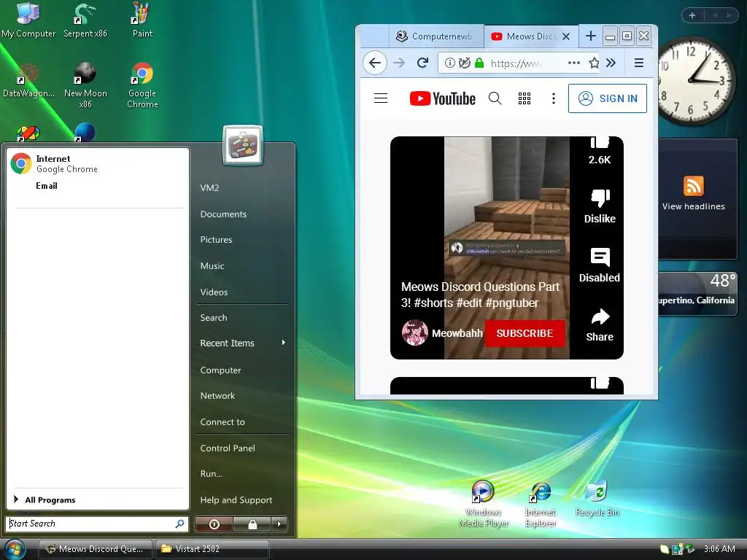Click the sidebar add gadget plus
The height and width of the screenshot is (560, 747).
tap(692, 15)
